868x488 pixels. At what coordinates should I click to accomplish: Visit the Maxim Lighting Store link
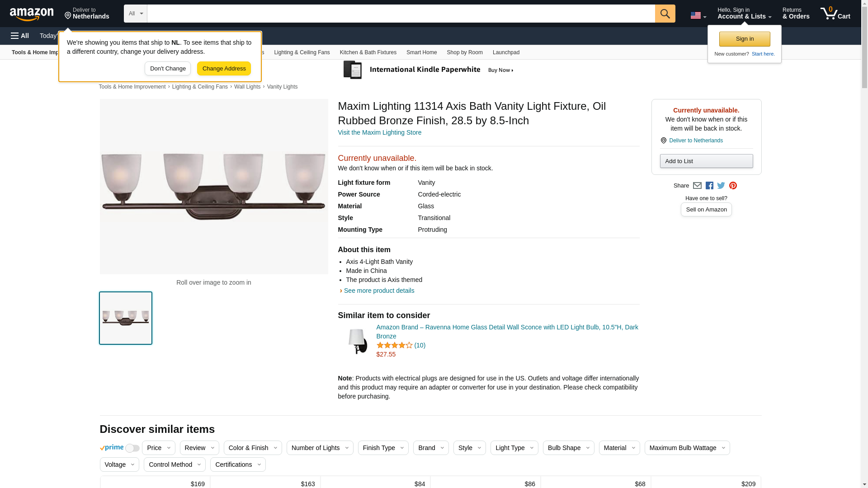[379, 132]
